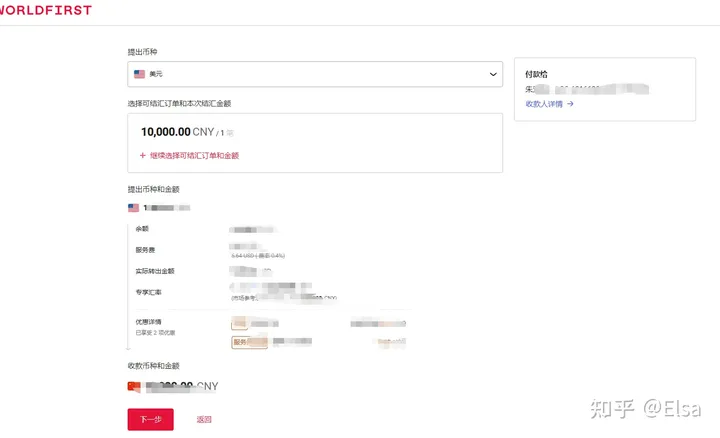Click the US flag icon beside 美元
This screenshot has width=720, height=438.
139,74
